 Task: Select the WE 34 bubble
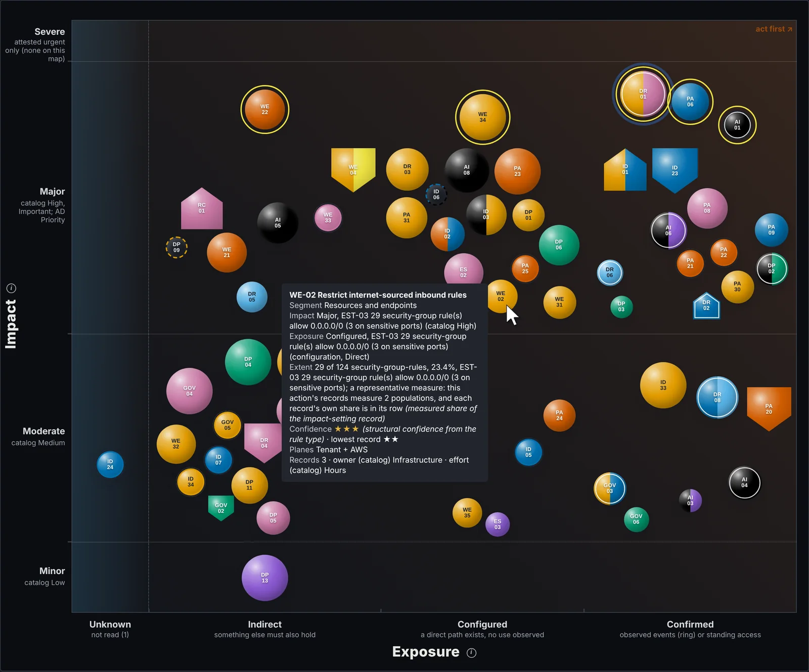tap(483, 117)
